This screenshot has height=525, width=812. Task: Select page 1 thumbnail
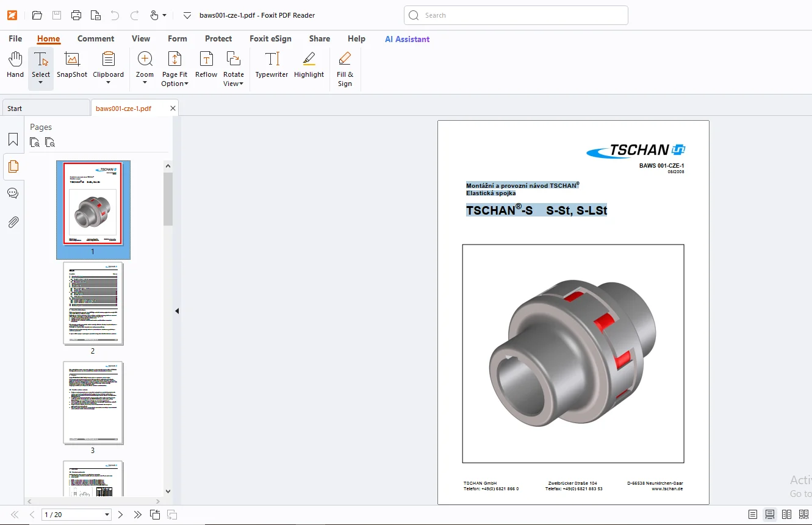pyautogui.click(x=93, y=204)
